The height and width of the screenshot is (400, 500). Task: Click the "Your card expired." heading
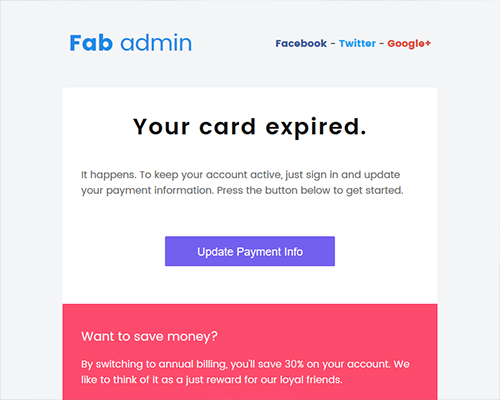click(250, 127)
